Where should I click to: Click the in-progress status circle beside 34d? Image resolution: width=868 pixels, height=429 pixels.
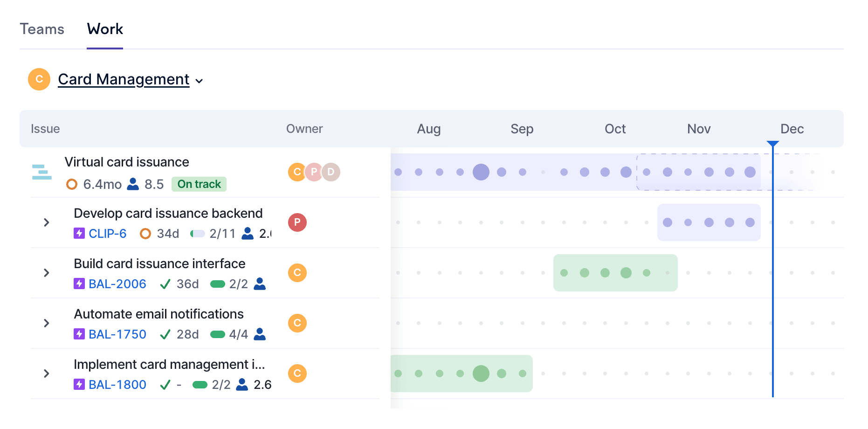[145, 234]
